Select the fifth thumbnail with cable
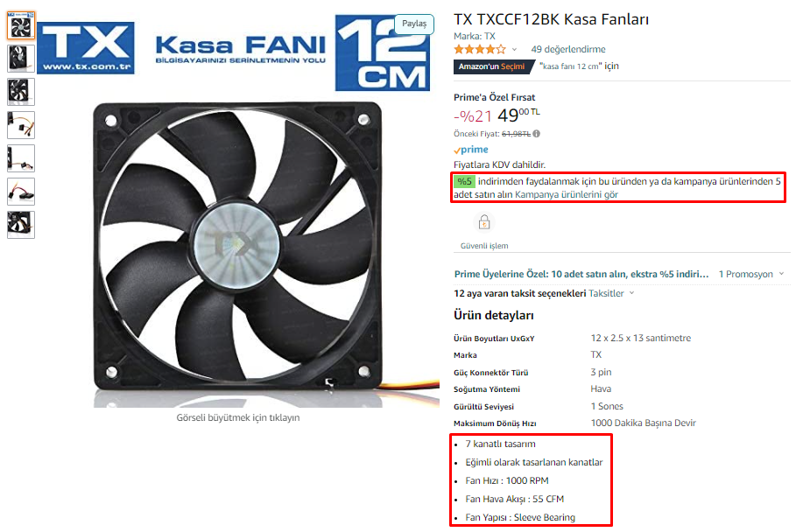This screenshot has width=796, height=532. (x=21, y=158)
